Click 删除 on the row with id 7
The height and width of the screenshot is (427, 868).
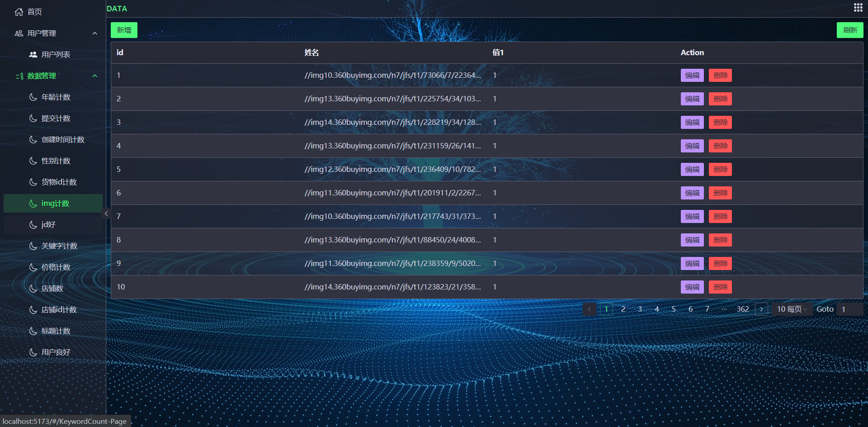coord(720,216)
